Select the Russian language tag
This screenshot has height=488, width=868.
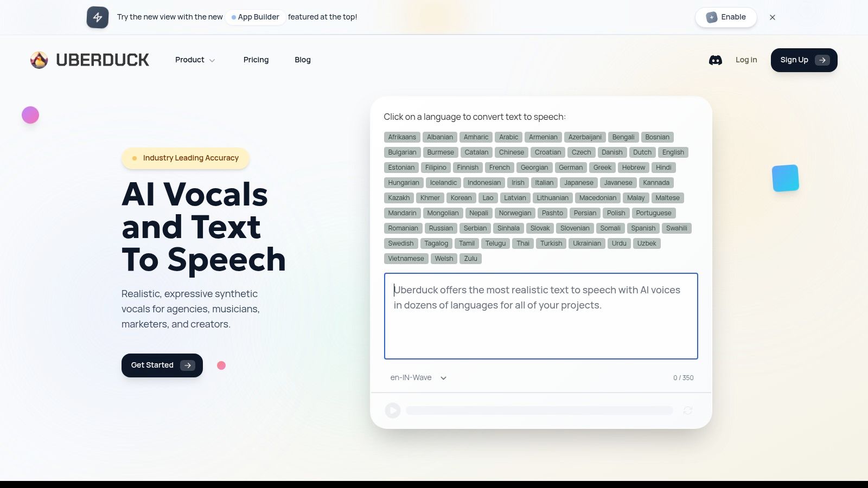coord(441,228)
